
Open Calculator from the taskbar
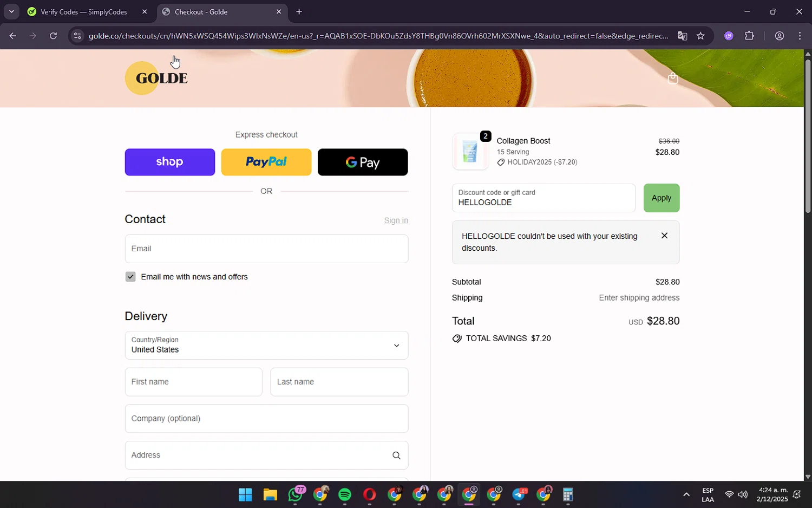(x=568, y=494)
